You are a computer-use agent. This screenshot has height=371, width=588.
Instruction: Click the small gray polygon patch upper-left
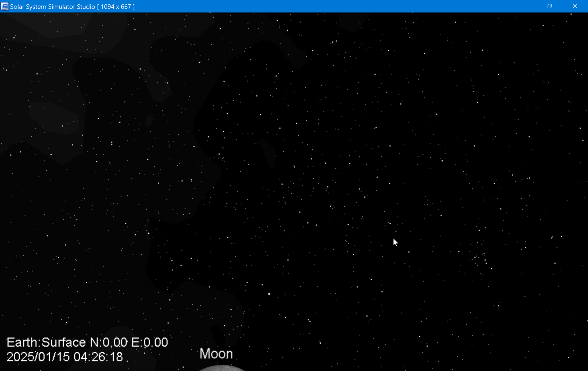pos(149,121)
